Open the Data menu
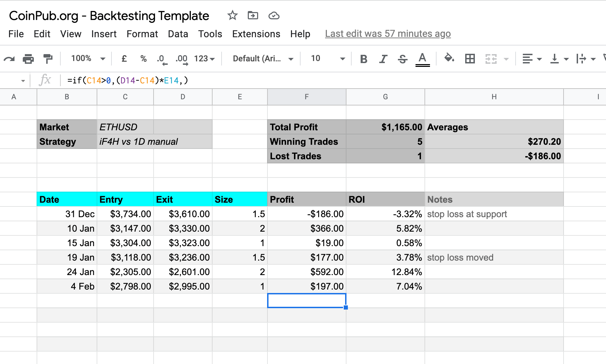 [x=178, y=34]
